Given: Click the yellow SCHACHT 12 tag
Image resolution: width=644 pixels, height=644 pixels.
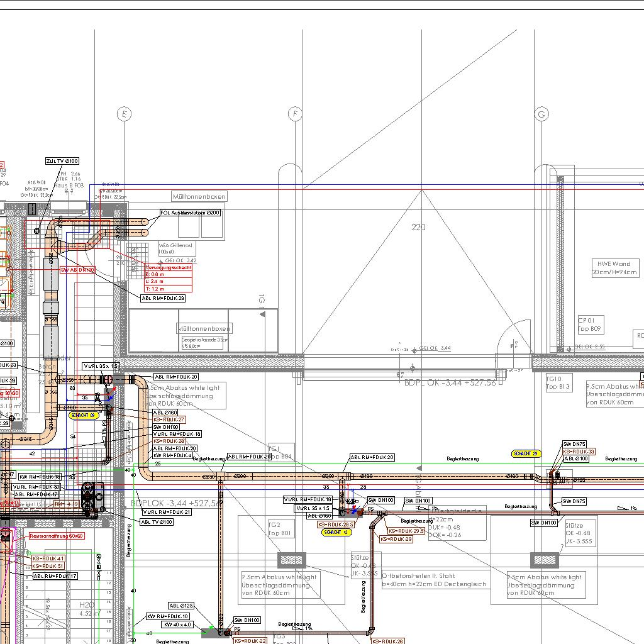Looking at the screenshot, I should point(336,532).
